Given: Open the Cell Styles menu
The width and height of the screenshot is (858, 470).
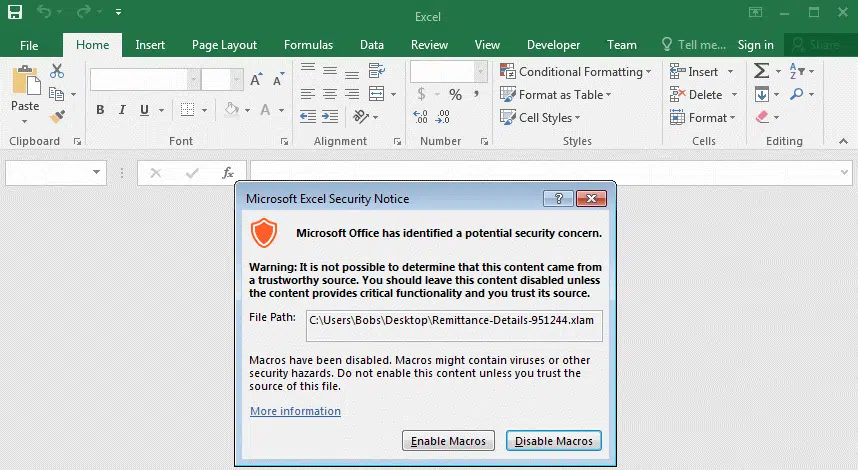Looking at the screenshot, I should 540,118.
